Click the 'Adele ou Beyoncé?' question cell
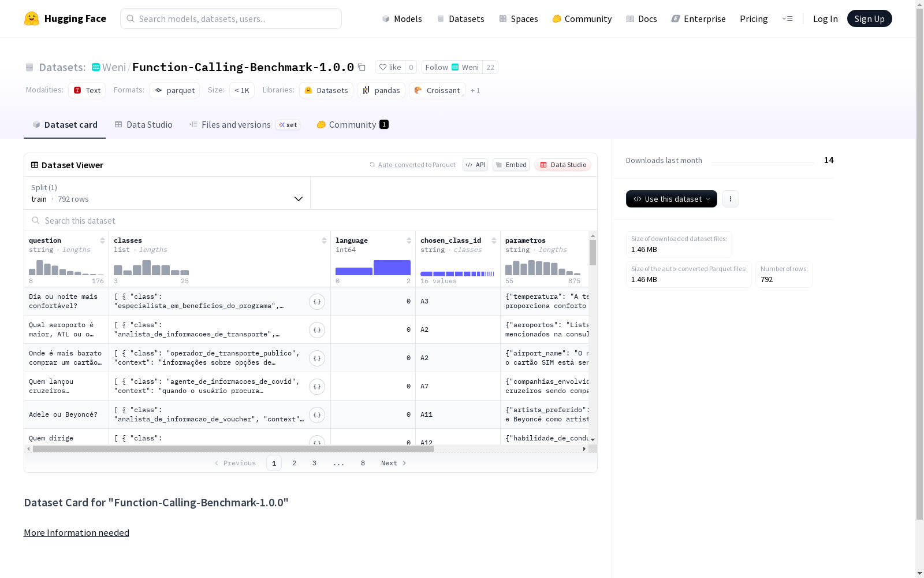This screenshot has width=924, height=578. point(66,414)
